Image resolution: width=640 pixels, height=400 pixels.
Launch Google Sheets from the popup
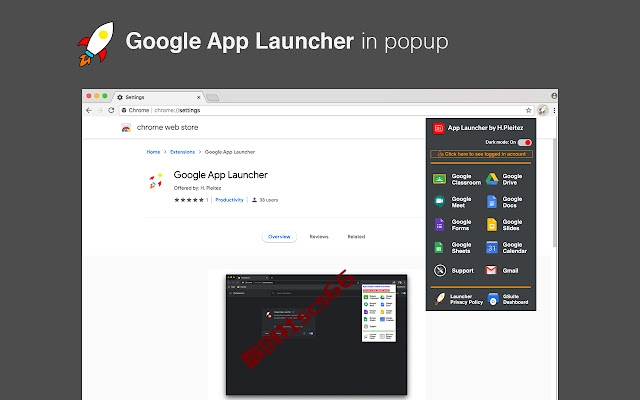coord(452,248)
